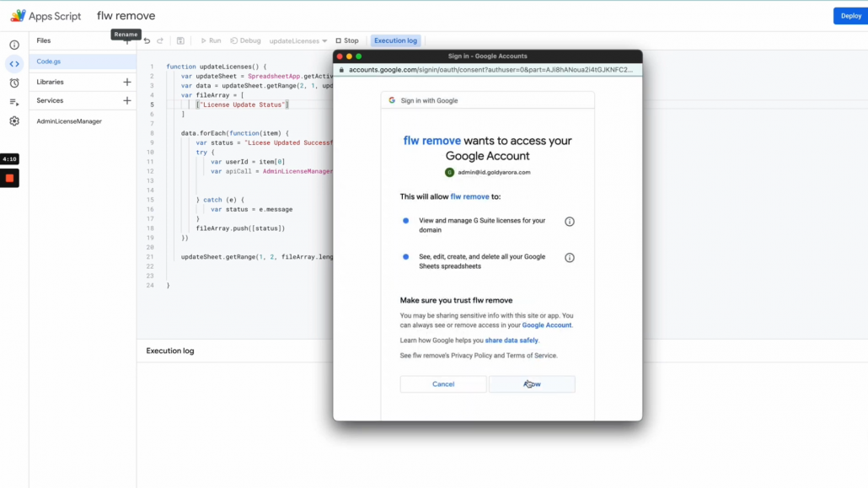Click the Undo arrow in toolbar
The width and height of the screenshot is (868, 488).
147,40
